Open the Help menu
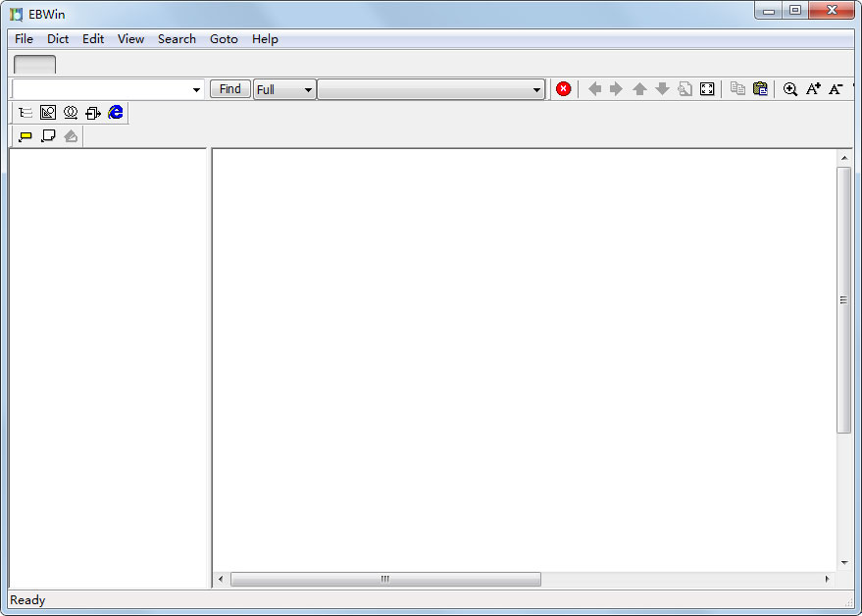862x616 pixels. (x=264, y=38)
